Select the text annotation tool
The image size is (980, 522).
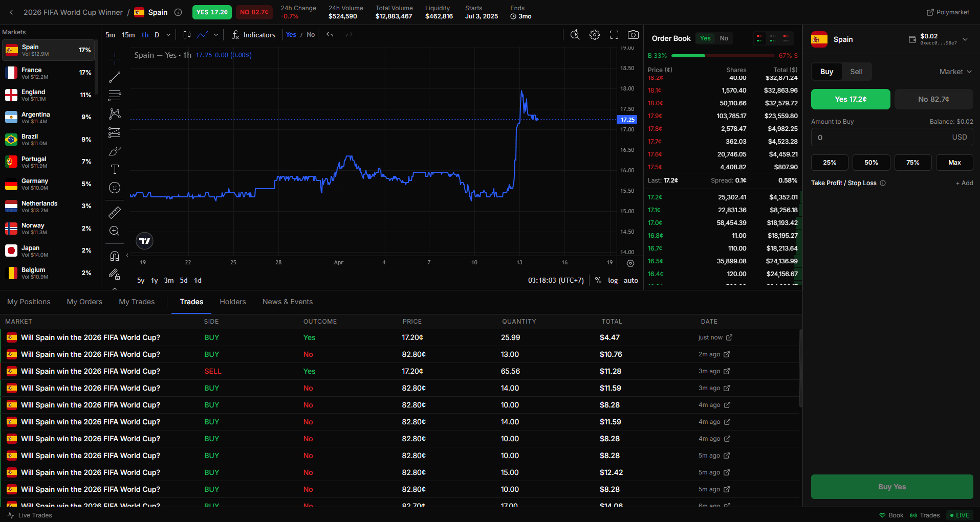pyautogui.click(x=115, y=169)
